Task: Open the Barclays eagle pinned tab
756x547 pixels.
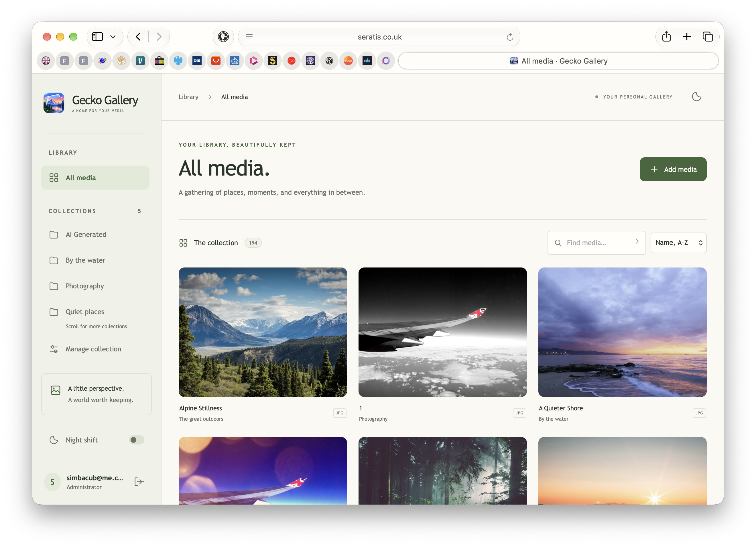Action: click(178, 61)
